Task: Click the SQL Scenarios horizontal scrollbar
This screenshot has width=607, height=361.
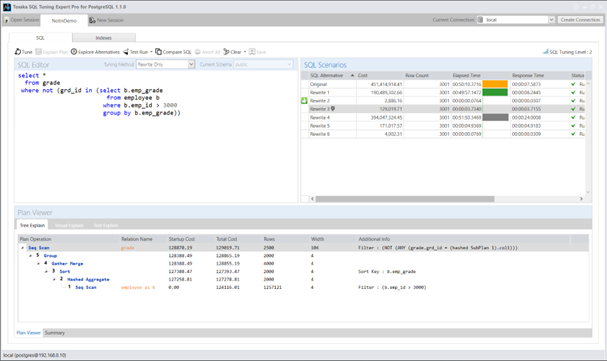Action: [x=405, y=199]
